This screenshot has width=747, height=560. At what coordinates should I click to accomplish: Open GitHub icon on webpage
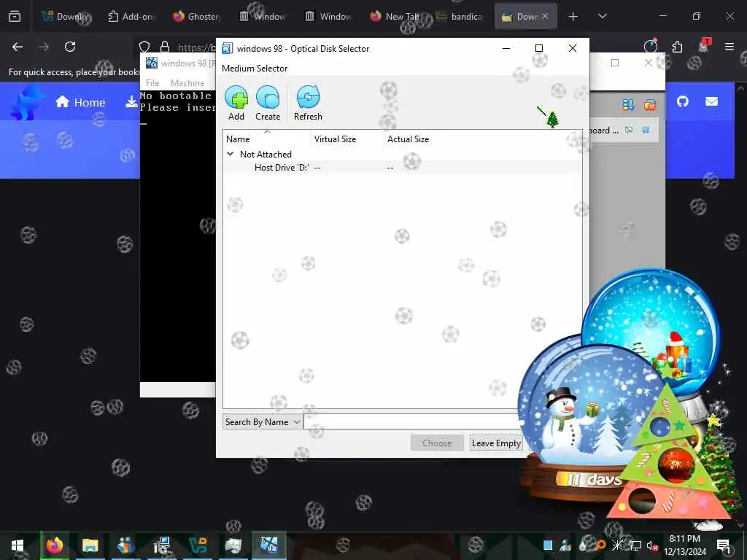682,101
